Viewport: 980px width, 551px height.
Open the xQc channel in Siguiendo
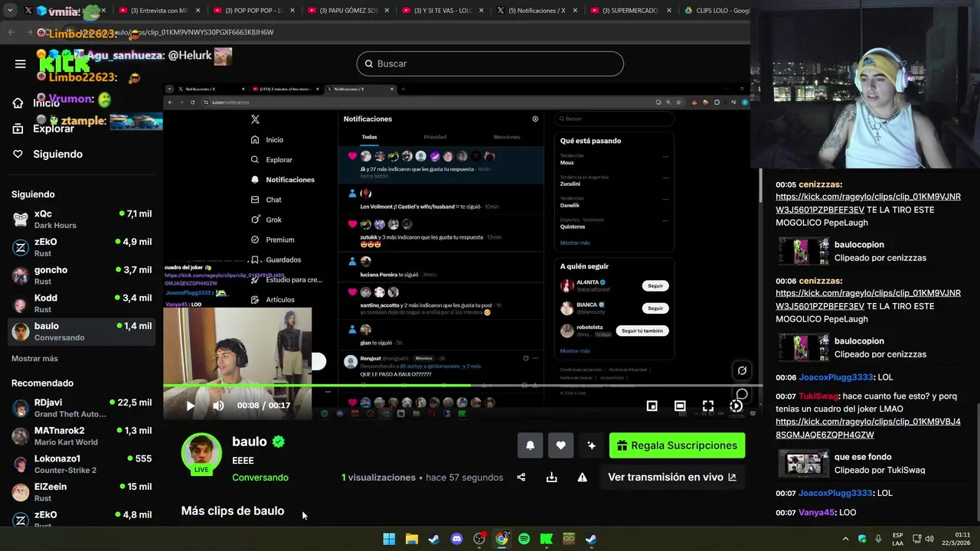(x=81, y=220)
